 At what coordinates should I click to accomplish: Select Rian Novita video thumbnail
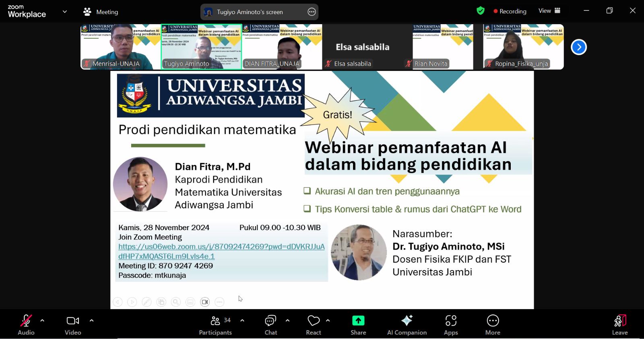tap(443, 47)
